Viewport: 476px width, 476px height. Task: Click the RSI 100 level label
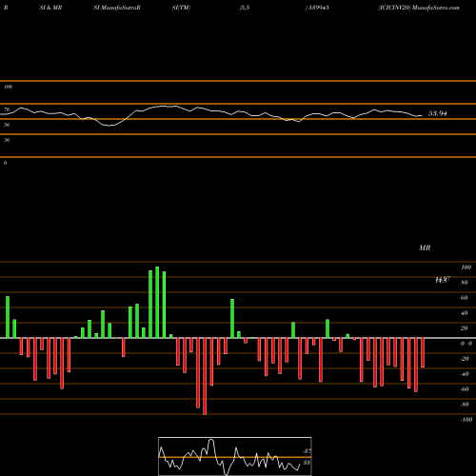click(x=8, y=87)
